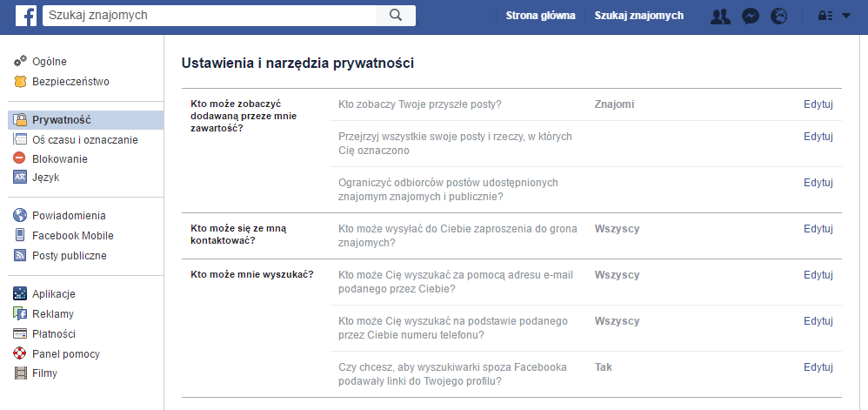Expand the account dropdown arrow
Screen dimensions: 868x410
(x=846, y=16)
